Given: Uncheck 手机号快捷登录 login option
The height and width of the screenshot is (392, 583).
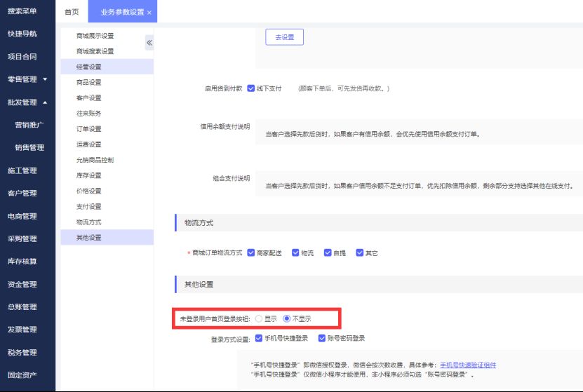Looking at the screenshot, I should coord(259,338).
